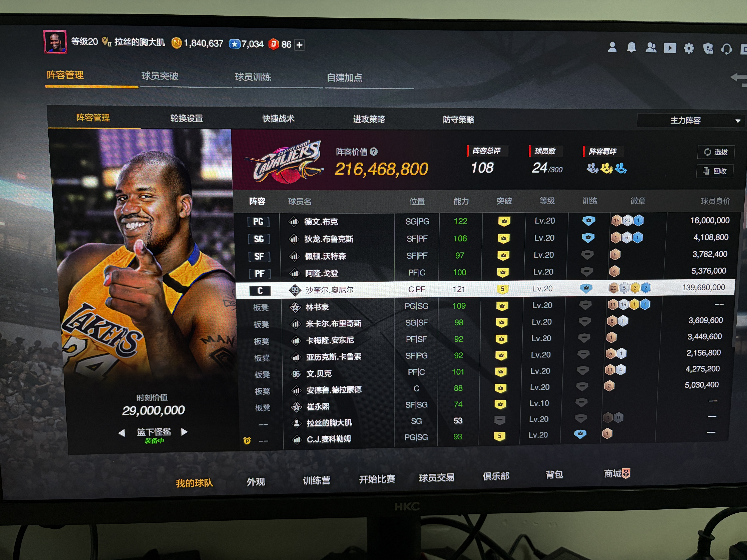This screenshot has width=747, height=560.
Task: Click the breakthrough 5 badge for C.J.麦科勒姆
Action: tap(499, 436)
